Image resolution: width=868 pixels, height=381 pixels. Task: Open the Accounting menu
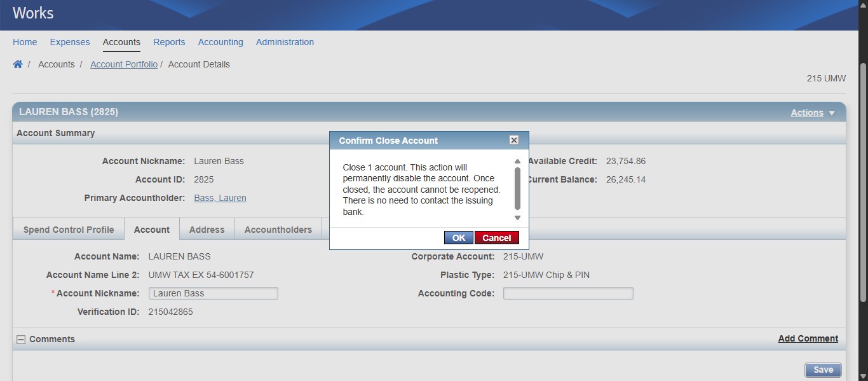tap(220, 42)
